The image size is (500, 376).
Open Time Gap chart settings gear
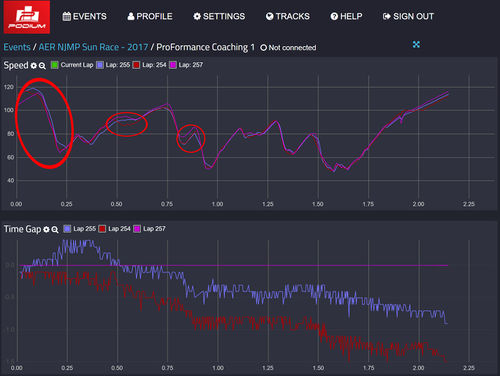[46, 229]
